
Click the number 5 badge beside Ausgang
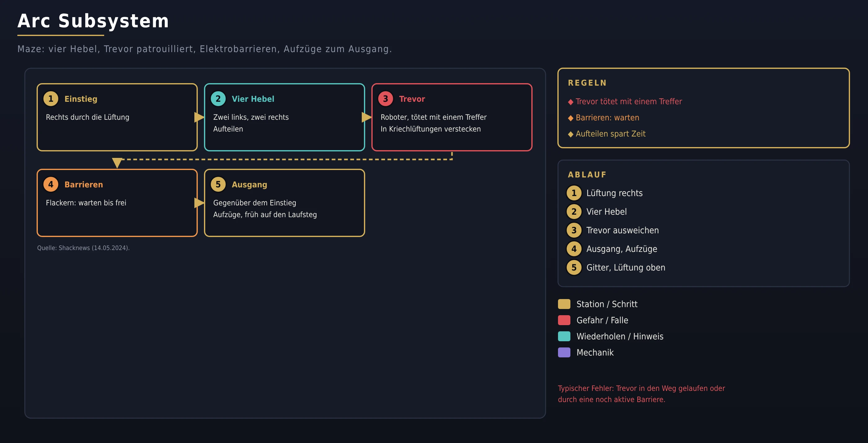click(218, 184)
